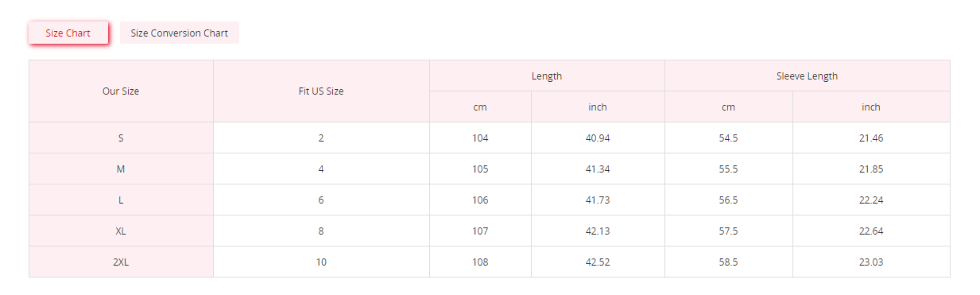This screenshot has height=295, width=980.
Task: Switch to the Size Chart tab
Action: 68,33
